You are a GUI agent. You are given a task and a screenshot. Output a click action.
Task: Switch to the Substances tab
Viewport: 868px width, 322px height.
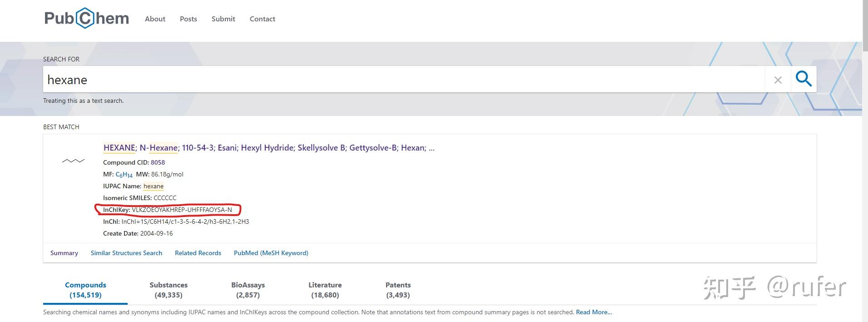click(x=168, y=290)
